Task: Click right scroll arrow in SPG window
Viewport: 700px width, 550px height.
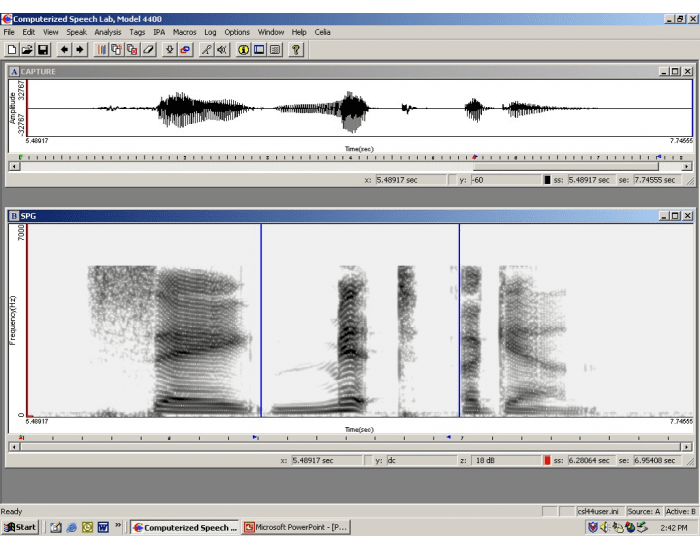Action: click(687, 446)
